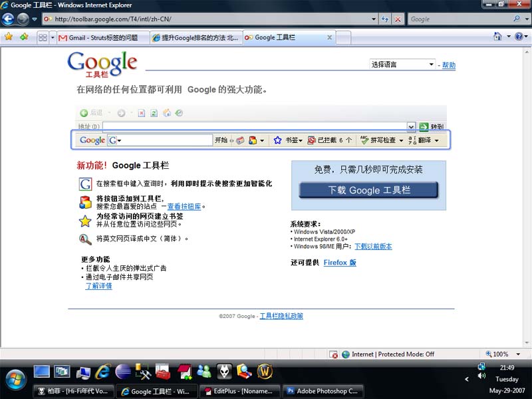Click the 书签 bookmarks star on the toolbar
The height and width of the screenshot is (399, 532).
click(277, 140)
